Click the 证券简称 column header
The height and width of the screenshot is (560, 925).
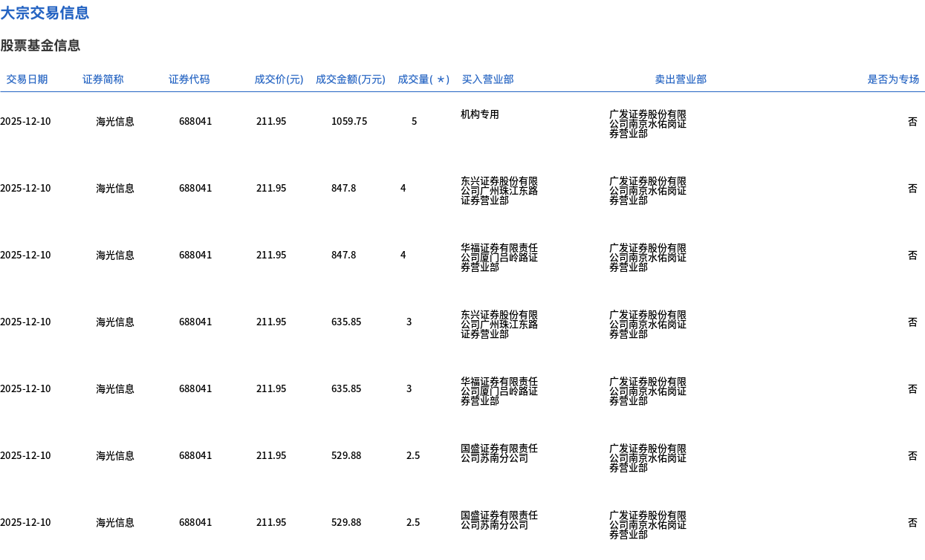103,79
